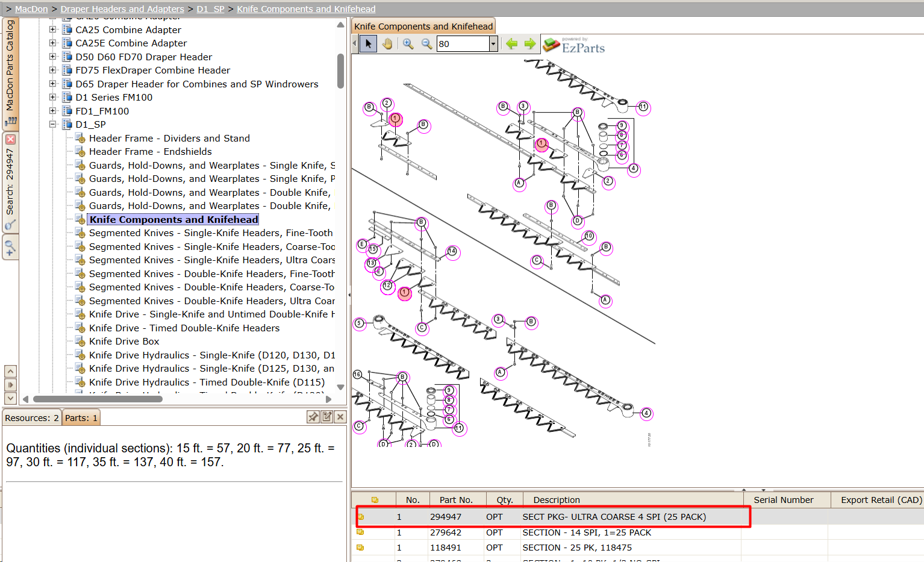The image size is (924, 562).
Task: Click callout 1 on top-left knife drawing
Action: [x=395, y=119]
